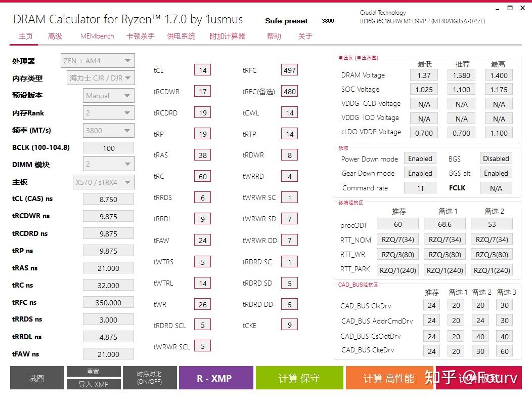This screenshot has height=400, width=532.
Task: Switch to the 主页 tab
Action: pos(25,36)
